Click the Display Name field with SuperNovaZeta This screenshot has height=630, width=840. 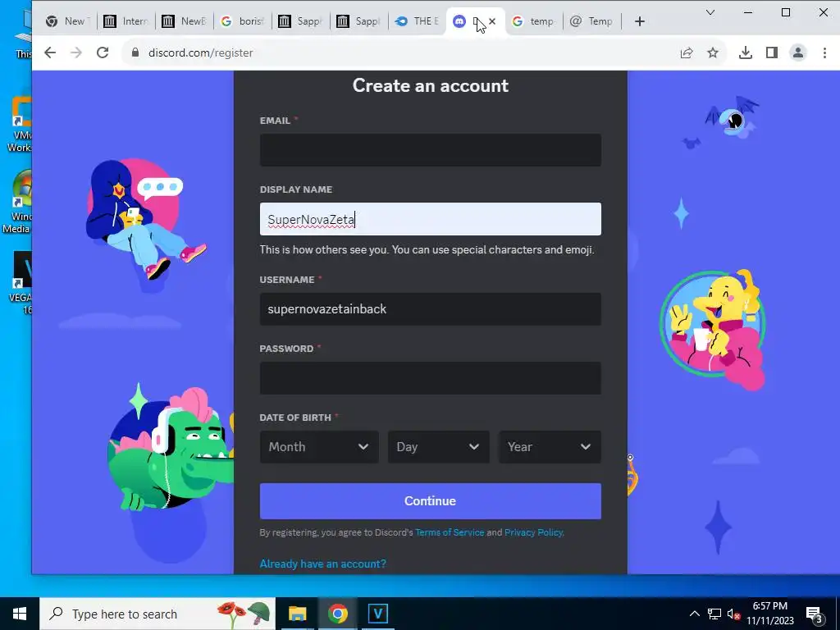pyautogui.click(x=430, y=218)
